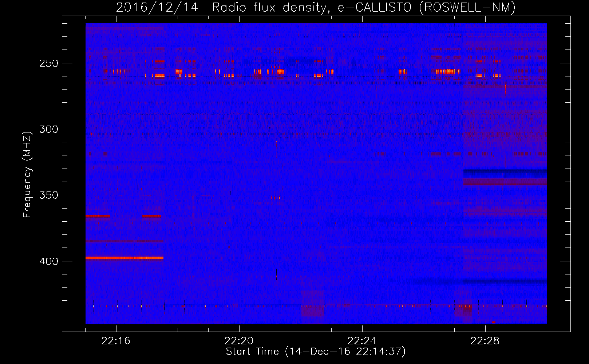The height and width of the screenshot is (364, 589).
Task: Click the 22:20 time tick label
Action: coord(239,341)
